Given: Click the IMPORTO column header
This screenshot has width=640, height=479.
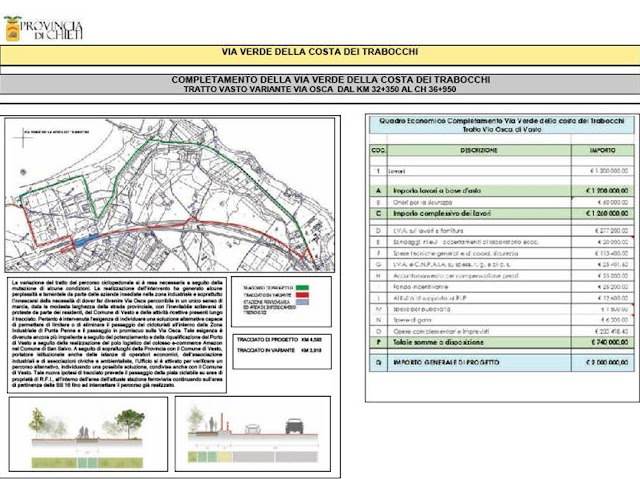Looking at the screenshot, I should pos(602,150).
